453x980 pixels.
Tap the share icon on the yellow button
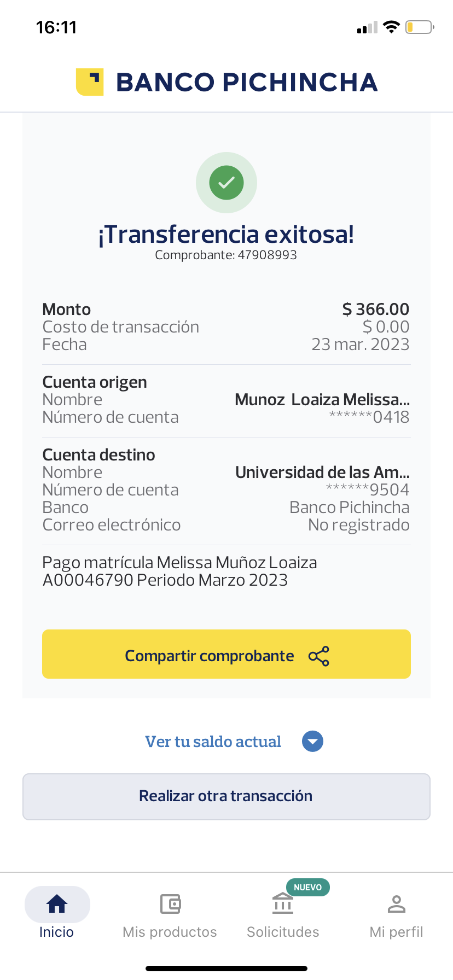(319, 656)
